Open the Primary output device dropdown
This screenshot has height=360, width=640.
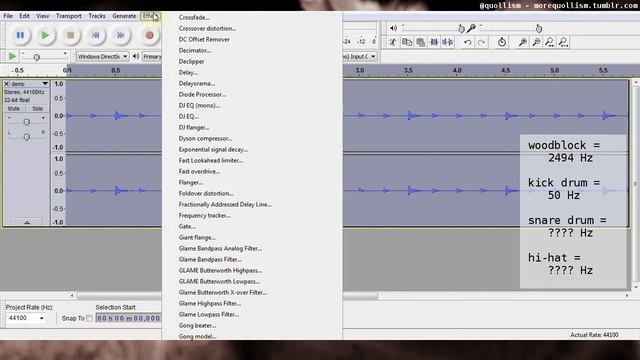pos(152,56)
